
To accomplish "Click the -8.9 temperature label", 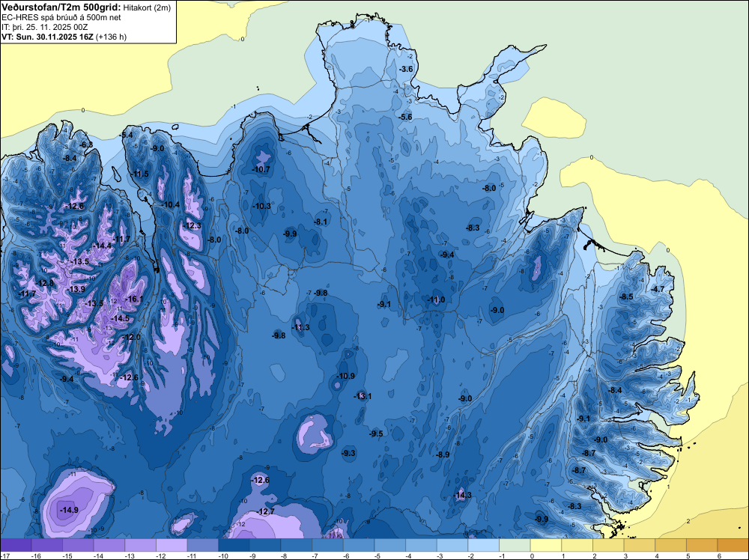I will click(443, 454).
